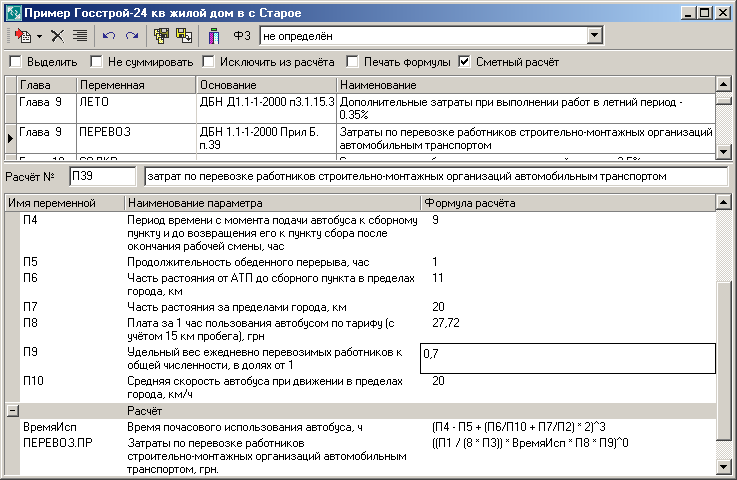
Task: Click the П4 value 9
Action: click(435, 220)
